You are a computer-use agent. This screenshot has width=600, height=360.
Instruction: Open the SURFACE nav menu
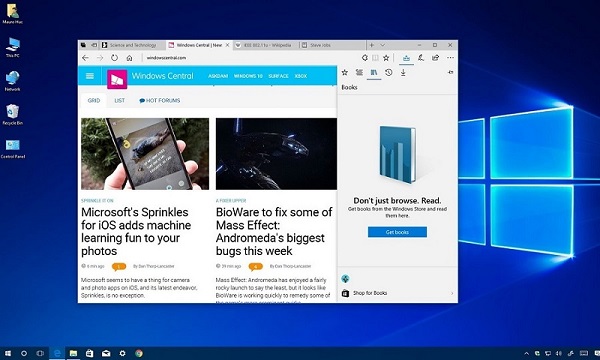point(278,76)
